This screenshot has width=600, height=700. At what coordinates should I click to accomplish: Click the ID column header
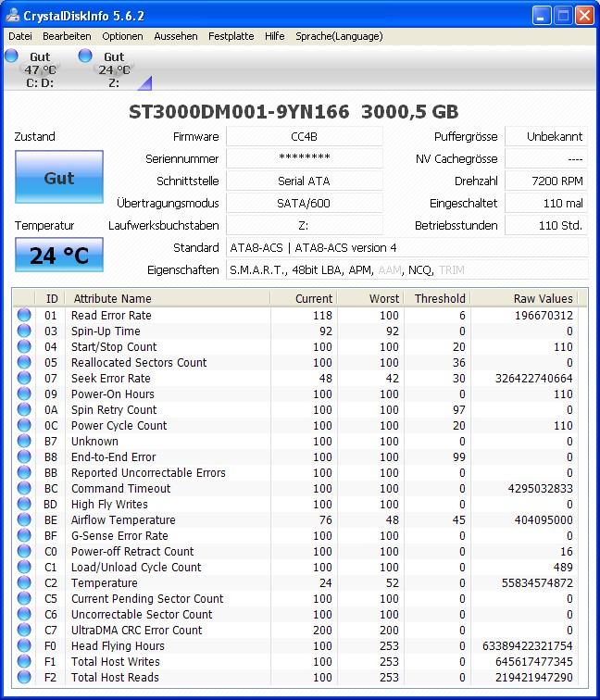click(x=50, y=298)
